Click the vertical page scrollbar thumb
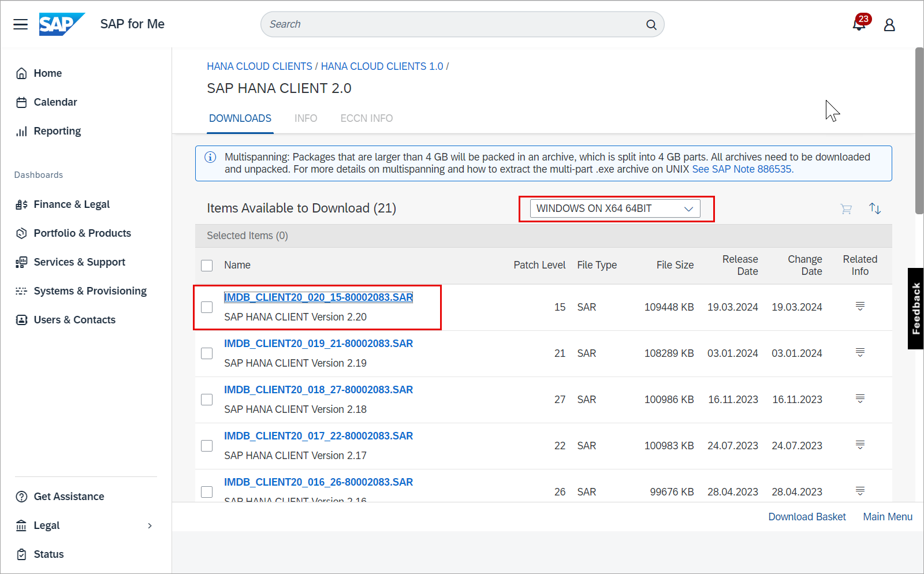This screenshot has height=574, width=924. [x=919, y=131]
